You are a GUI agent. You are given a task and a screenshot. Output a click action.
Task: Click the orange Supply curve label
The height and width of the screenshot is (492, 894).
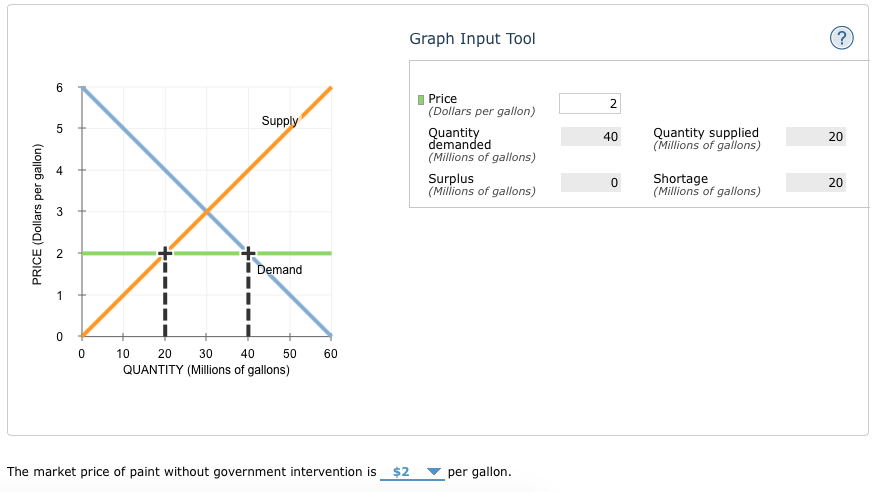pos(280,121)
